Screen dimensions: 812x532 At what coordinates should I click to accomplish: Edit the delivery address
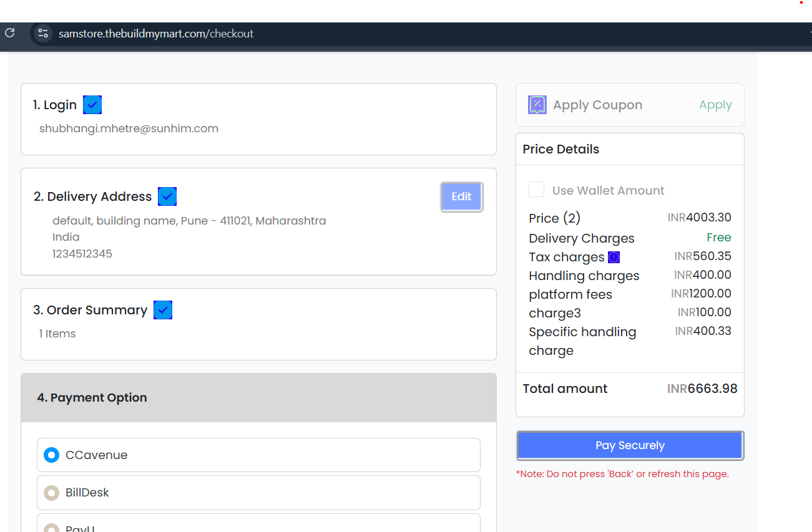point(461,197)
